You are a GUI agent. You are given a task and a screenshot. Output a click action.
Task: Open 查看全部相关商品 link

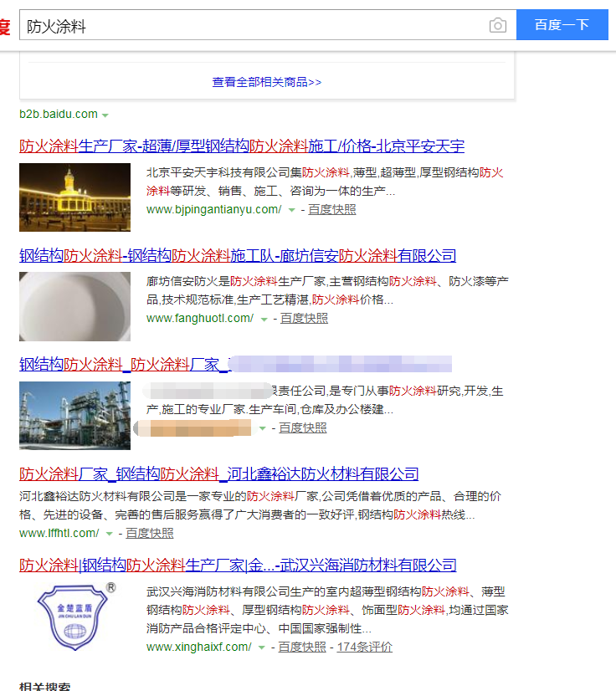point(267,82)
